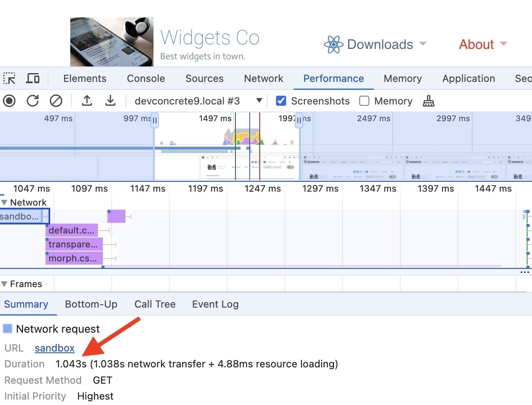
Task: Open the Bottom-Up tab
Action: tap(91, 304)
